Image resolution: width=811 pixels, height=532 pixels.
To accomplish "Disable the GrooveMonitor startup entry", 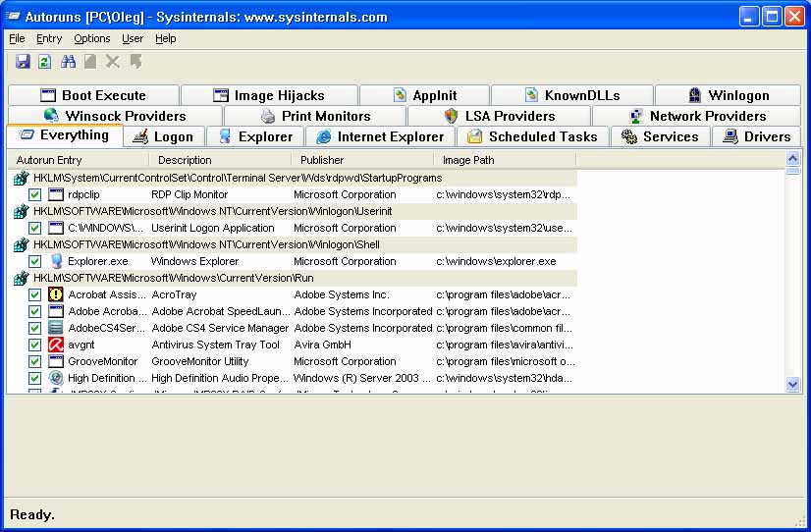I will point(35,361).
